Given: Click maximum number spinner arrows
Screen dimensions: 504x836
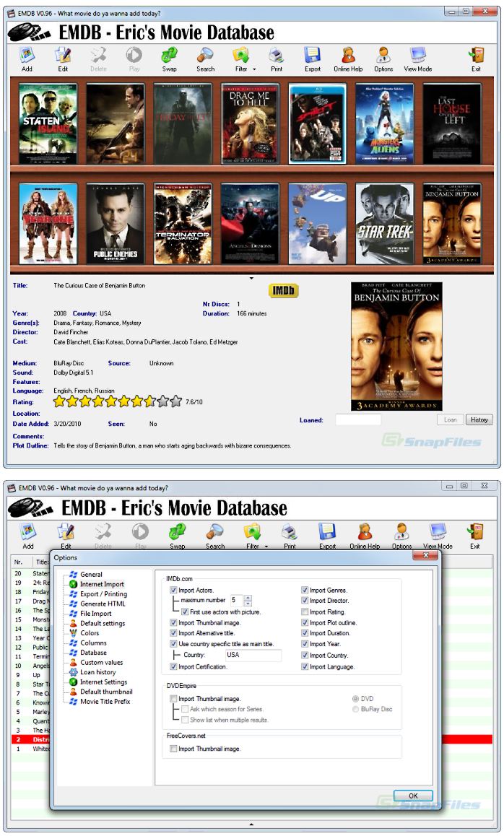Looking at the screenshot, I should point(248,601).
